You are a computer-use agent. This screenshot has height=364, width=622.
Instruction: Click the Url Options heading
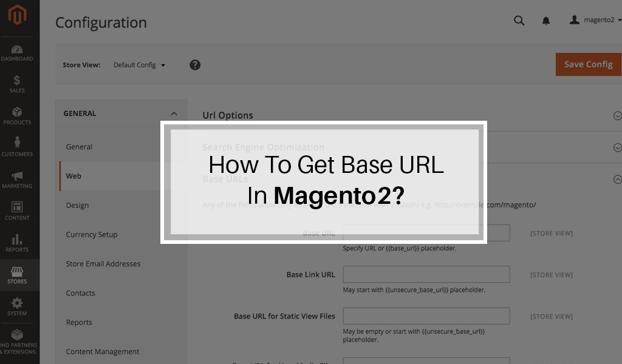point(228,115)
